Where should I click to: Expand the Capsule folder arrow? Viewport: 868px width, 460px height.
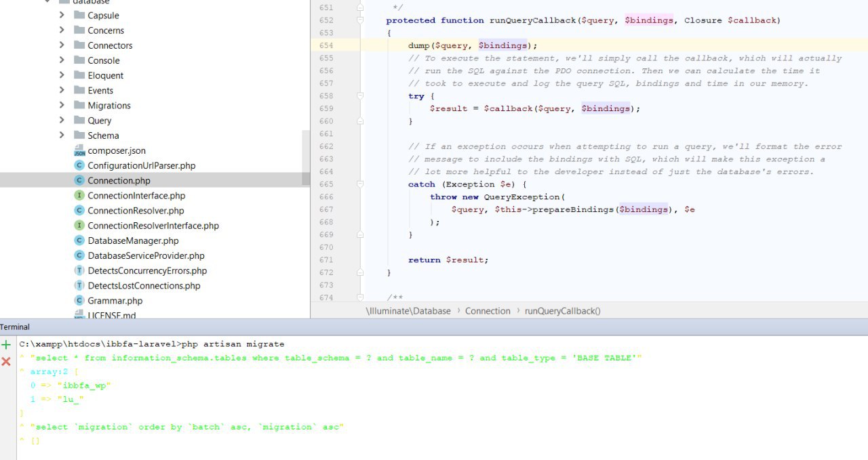pos(62,15)
